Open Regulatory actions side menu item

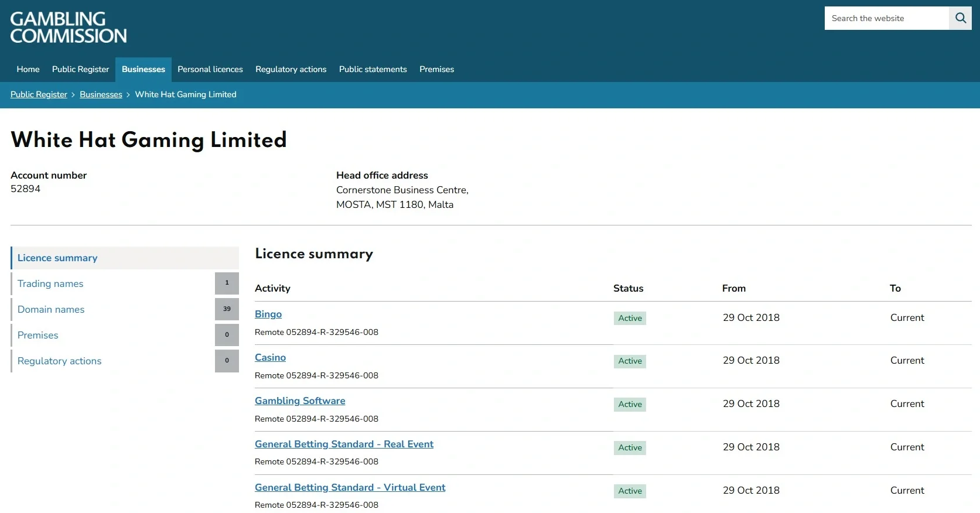(59, 361)
